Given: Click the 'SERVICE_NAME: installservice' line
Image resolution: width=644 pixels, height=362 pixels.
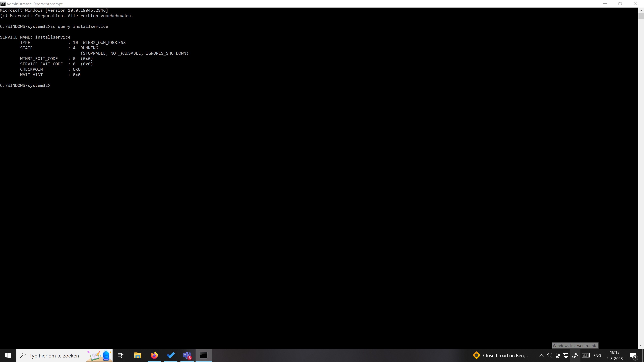Looking at the screenshot, I should tap(35, 37).
